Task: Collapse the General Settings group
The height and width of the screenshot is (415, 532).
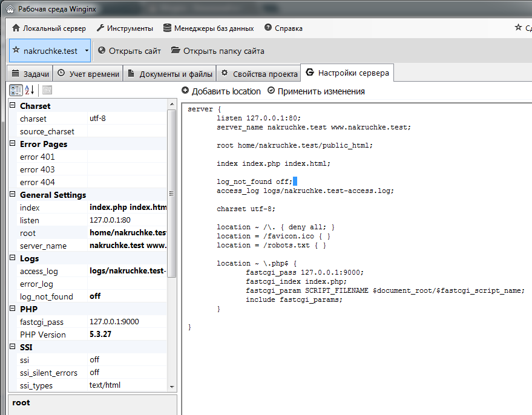Action: coord(12,195)
